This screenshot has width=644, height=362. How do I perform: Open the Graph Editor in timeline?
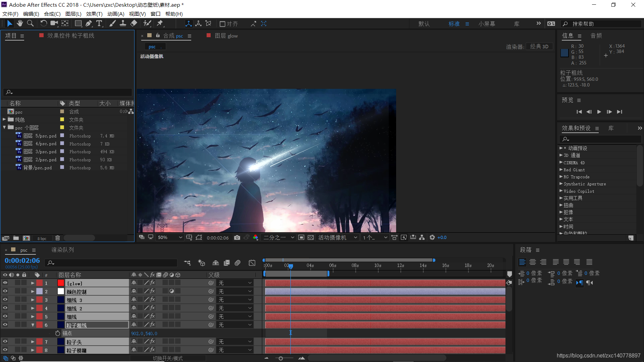(252, 263)
